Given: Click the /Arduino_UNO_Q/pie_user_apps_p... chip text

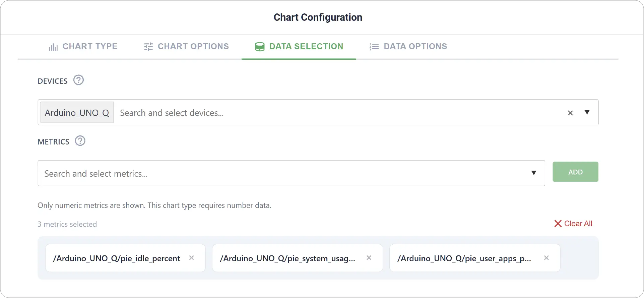Looking at the screenshot, I should click(464, 258).
